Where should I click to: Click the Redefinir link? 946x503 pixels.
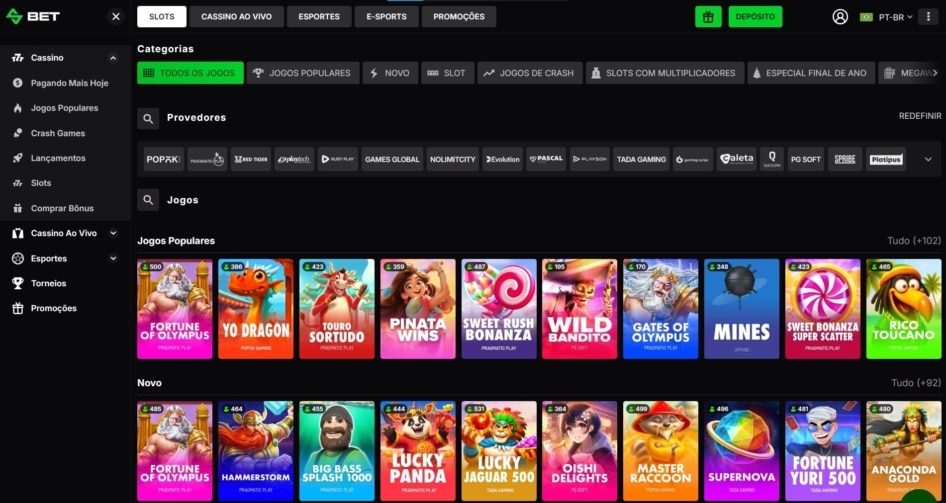click(919, 116)
